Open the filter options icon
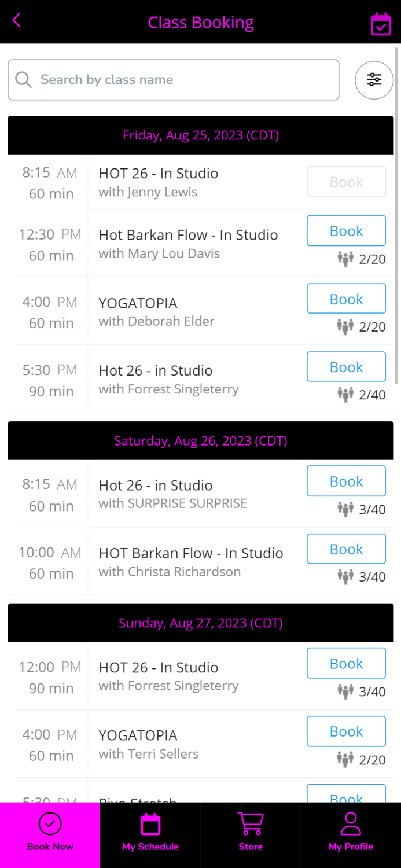Viewport: 401px width, 868px height. point(374,80)
